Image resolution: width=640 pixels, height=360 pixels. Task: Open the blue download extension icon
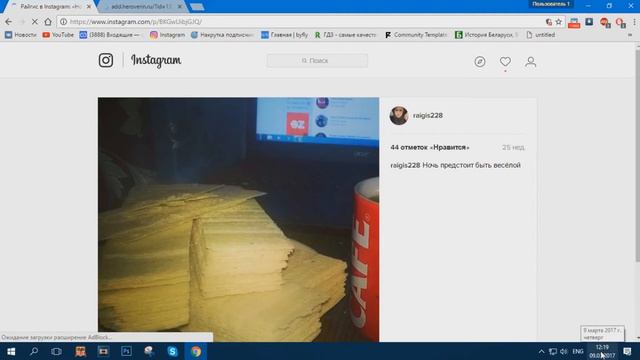(x=589, y=22)
